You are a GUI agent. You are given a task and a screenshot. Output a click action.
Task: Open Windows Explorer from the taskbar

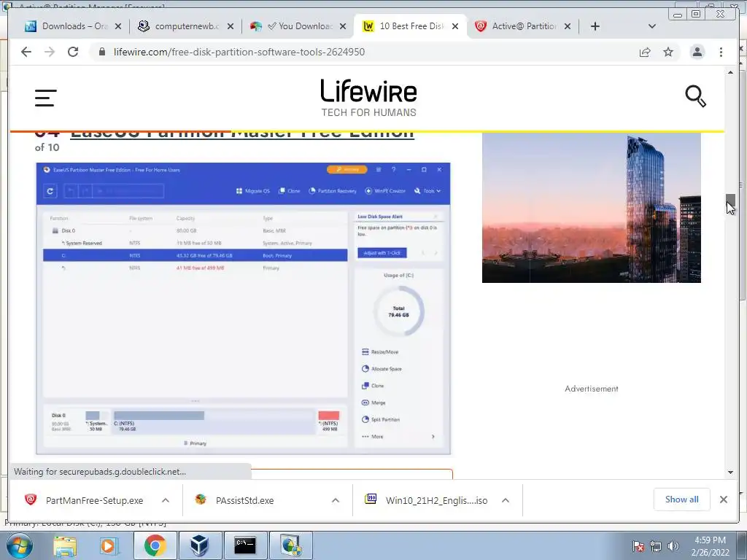65,545
